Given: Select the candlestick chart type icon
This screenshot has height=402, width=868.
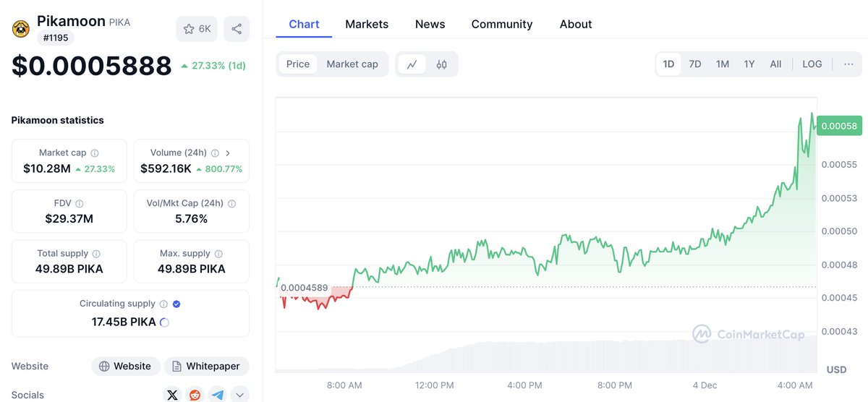Looking at the screenshot, I should pos(441,64).
